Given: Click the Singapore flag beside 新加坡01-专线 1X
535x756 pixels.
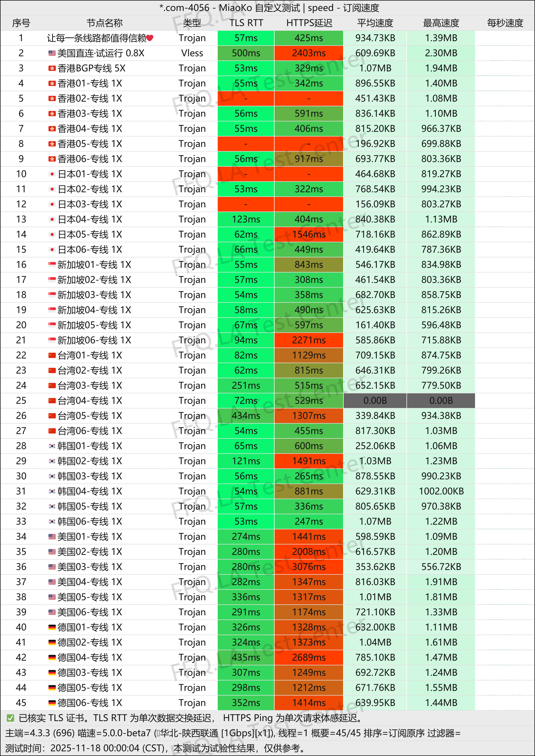Looking at the screenshot, I should pyautogui.click(x=52, y=264).
